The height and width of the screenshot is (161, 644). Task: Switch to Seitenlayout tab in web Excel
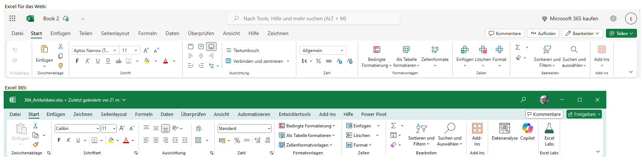pyautogui.click(x=115, y=33)
